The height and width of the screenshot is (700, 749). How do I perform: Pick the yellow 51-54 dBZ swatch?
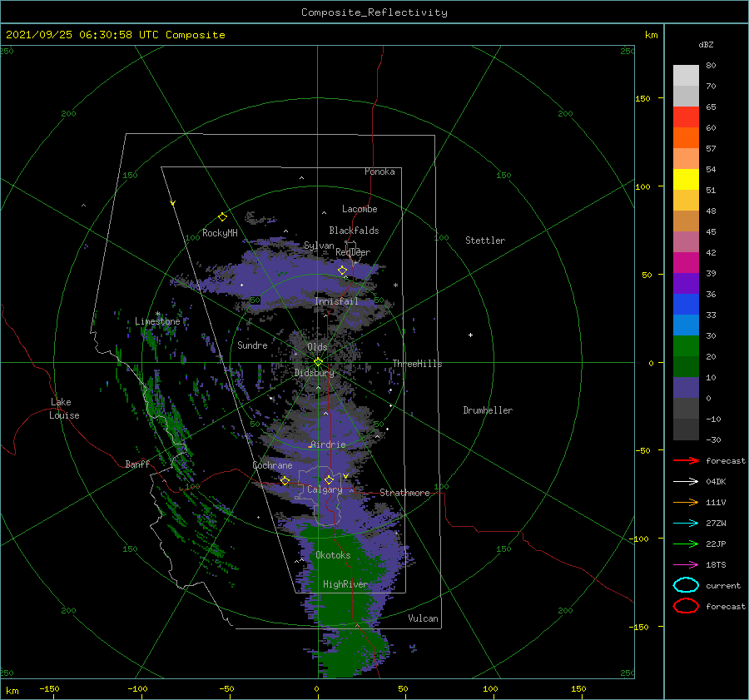[686, 179]
